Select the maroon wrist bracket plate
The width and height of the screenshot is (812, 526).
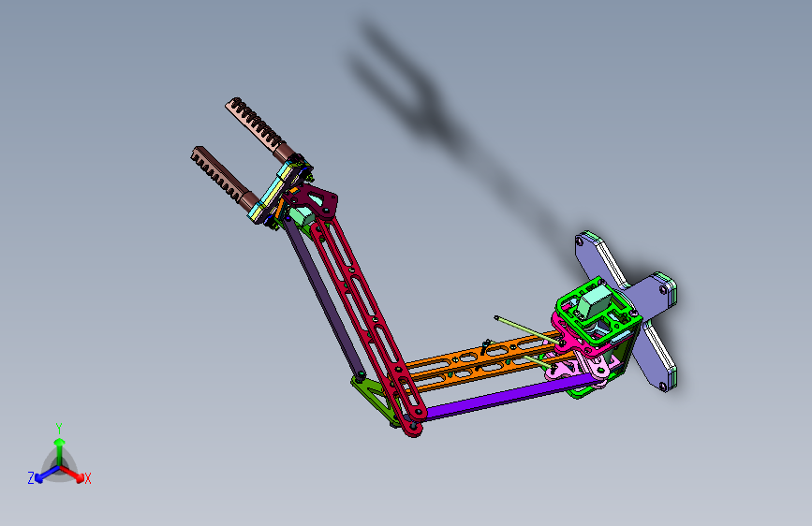316,200
